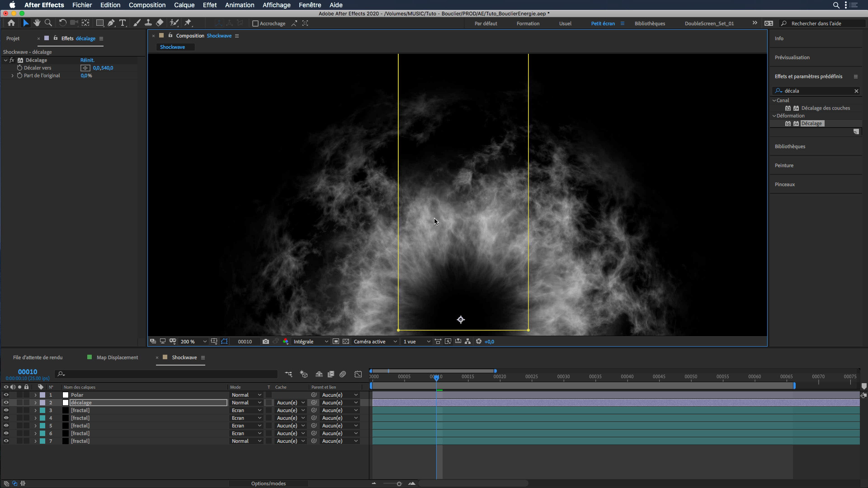Image resolution: width=868 pixels, height=488 pixels.
Task: Click the Home icon in the toolbar
Action: click(x=11, y=23)
